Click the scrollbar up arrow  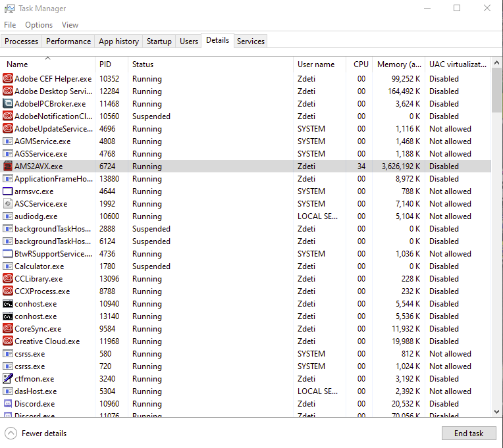coord(496,62)
